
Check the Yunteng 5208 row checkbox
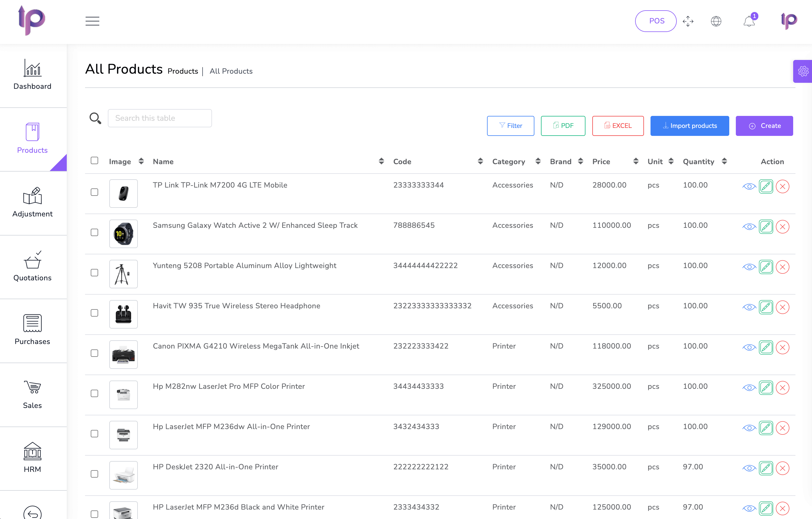(94, 272)
